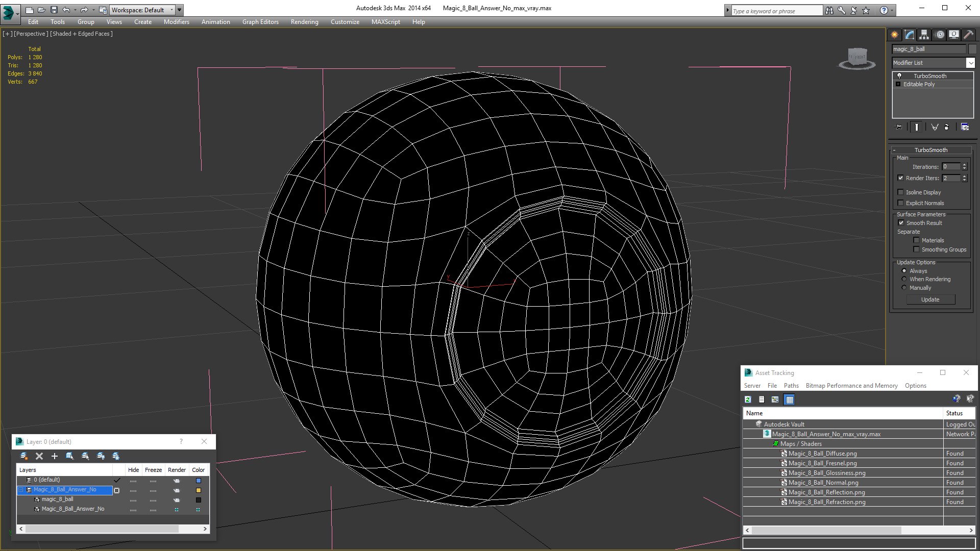The image size is (980, 551).
Task: Open the Display command panel tab
Action: click(953, 35)
